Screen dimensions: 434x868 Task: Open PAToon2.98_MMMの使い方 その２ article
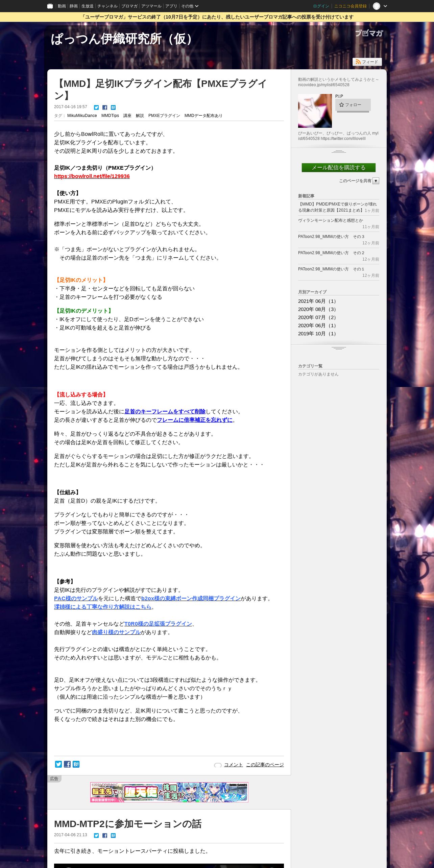click(331, 253)
